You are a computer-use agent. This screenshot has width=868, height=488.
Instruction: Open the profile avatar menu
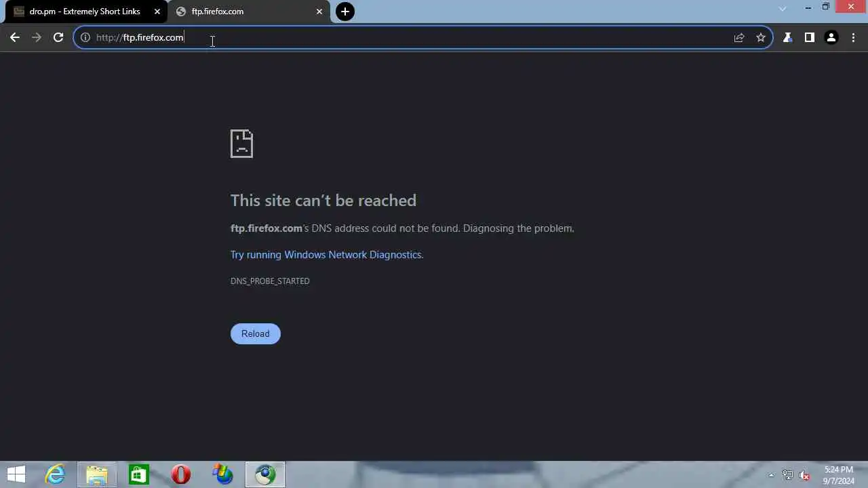click(x=831, y=37)
